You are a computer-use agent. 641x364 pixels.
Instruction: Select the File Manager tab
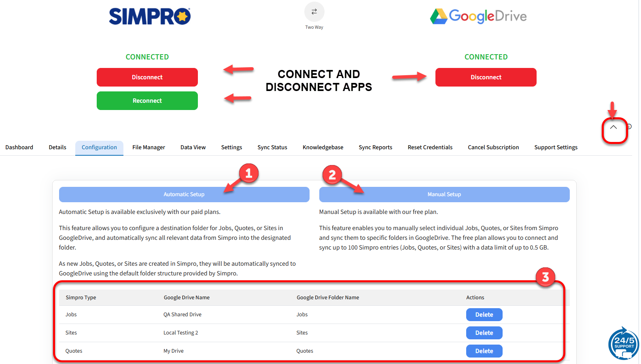(x=149, y=148)
